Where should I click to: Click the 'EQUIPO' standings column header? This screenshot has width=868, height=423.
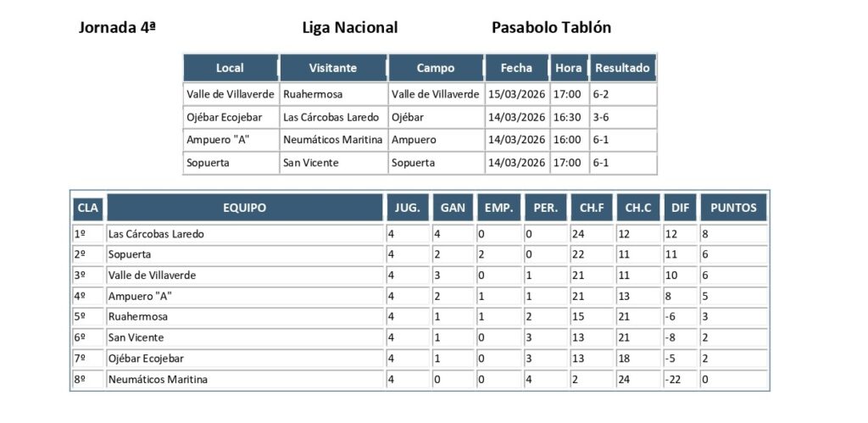pyautogui.click(x=245, y=208)
